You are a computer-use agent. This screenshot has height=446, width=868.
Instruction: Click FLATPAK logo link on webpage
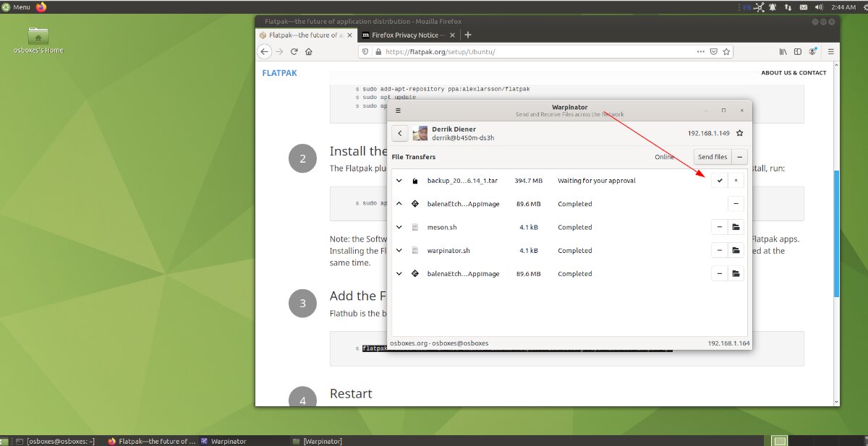tap(279, 73)
